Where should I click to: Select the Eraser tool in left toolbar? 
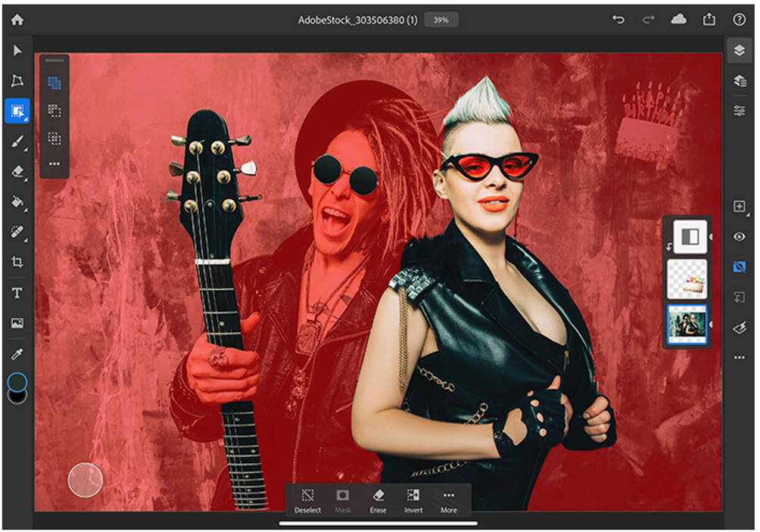pyautogui.click(x=17, y=172)
